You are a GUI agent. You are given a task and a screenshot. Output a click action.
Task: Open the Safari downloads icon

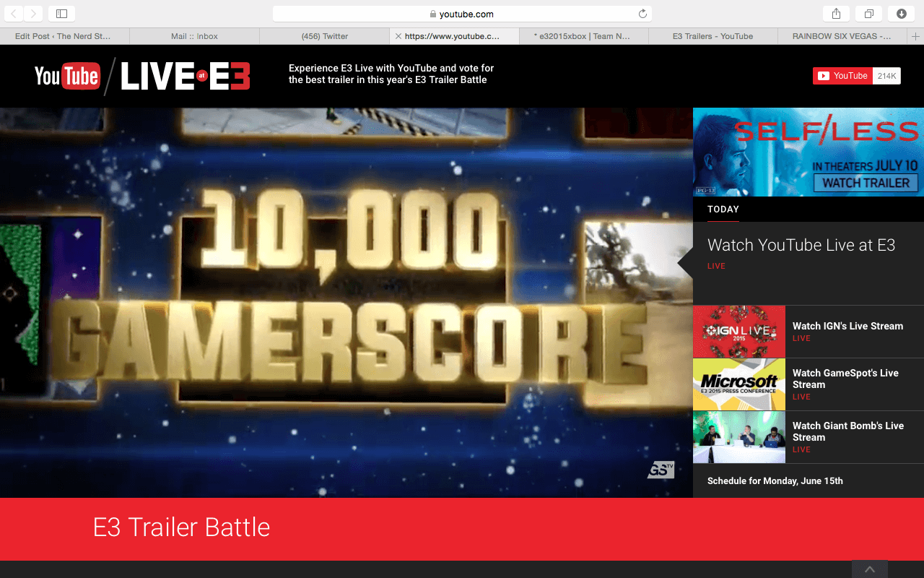[x=902, y=14]
